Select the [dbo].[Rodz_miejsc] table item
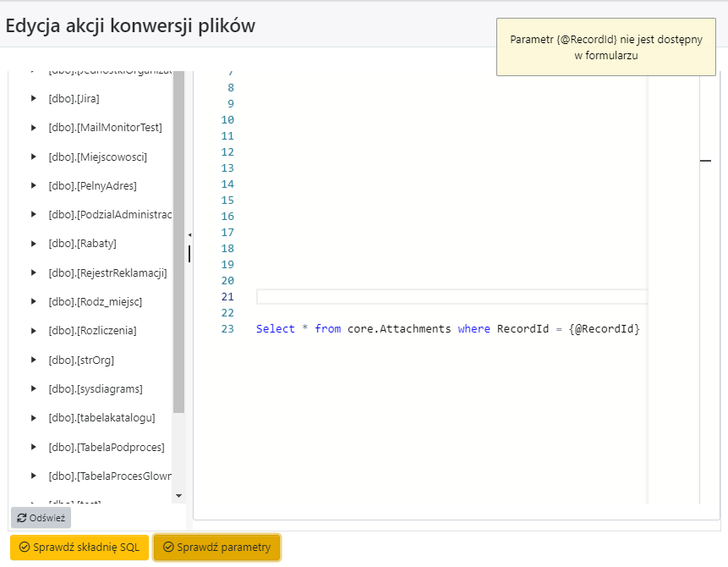This screenshot has width=728, height=567. click(x=95, y=302)
